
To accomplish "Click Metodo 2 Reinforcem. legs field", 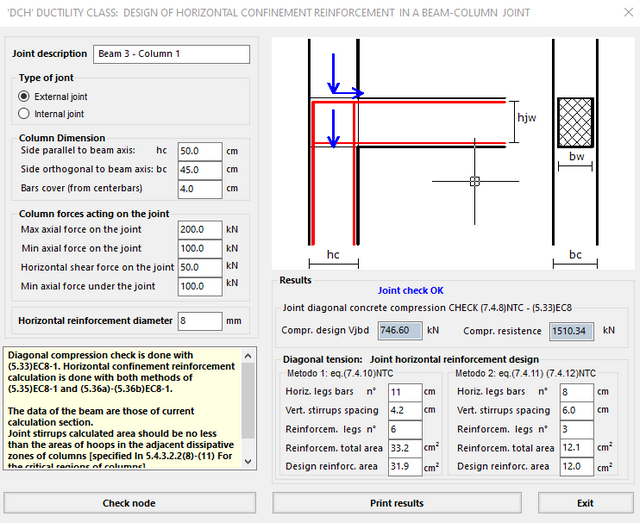I will point(577,429).
